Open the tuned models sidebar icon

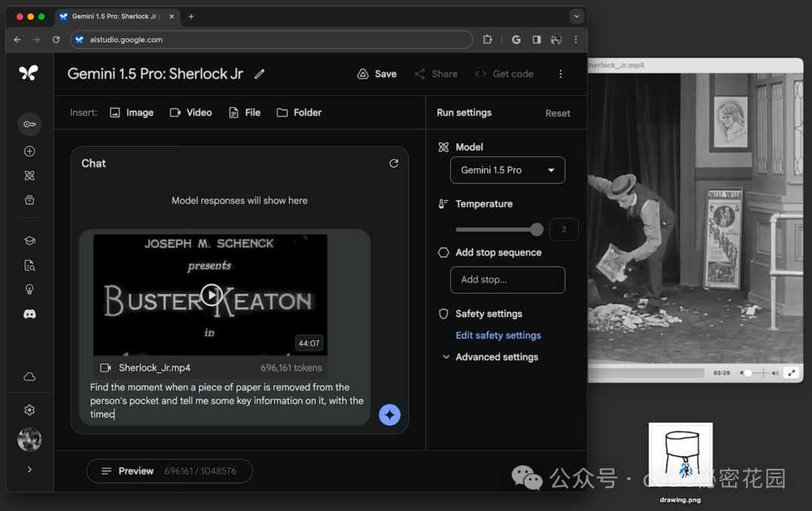[29, 176]
